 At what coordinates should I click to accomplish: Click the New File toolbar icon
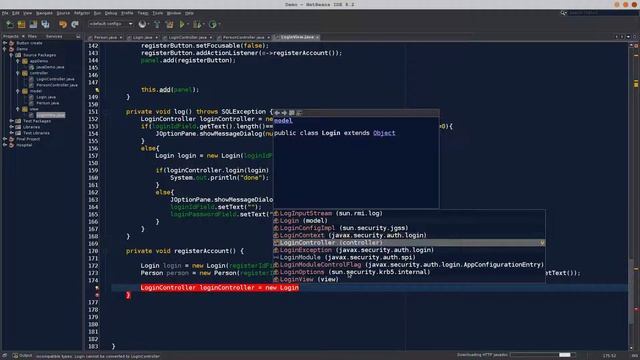tap(9, 24)
